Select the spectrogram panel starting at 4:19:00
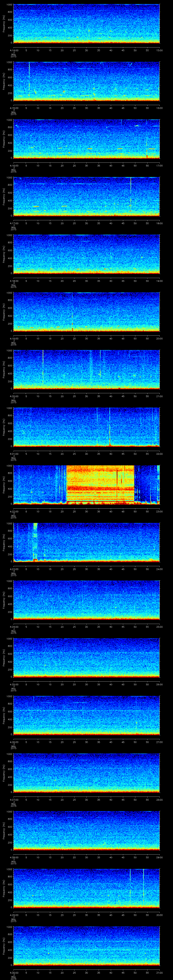 coord(86,312)
